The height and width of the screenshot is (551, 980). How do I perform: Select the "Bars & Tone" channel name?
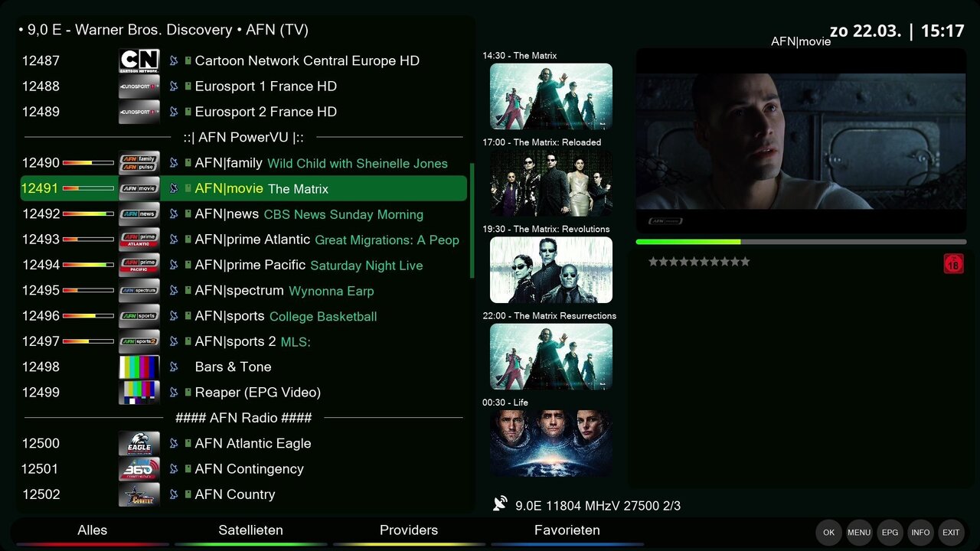tap(234, 367)
